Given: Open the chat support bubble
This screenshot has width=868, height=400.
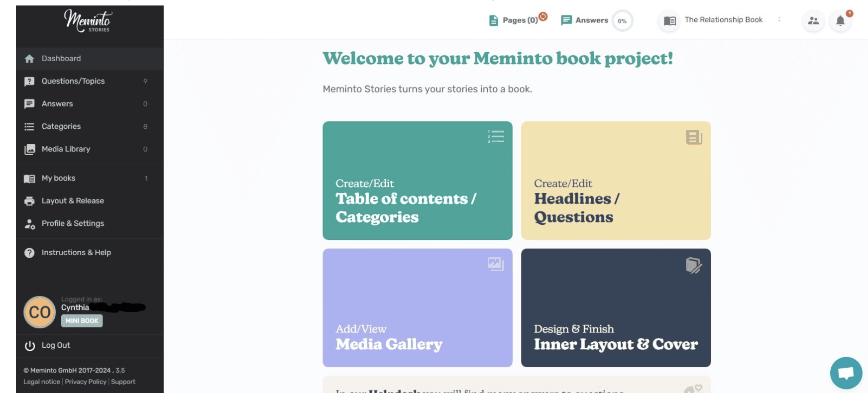Looking at the screenshot, I should 846,373.
